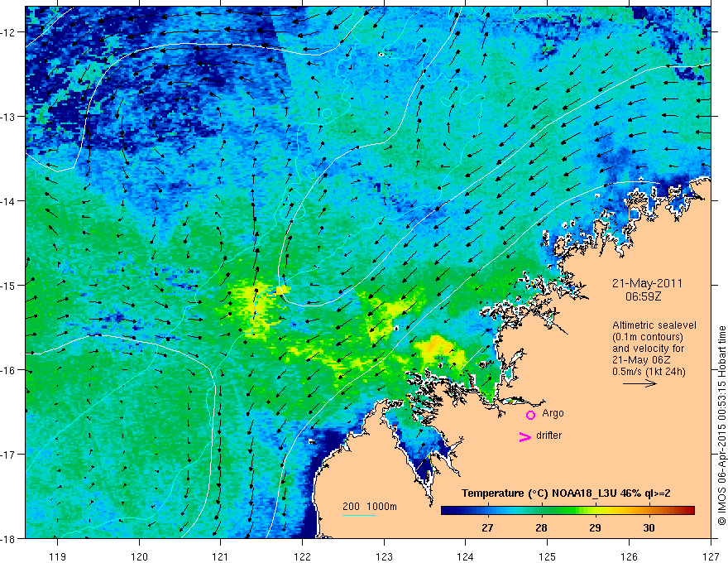728x563 pixels.
Task: Click latitude axis label -12
Action: click(x=9, y=31)
